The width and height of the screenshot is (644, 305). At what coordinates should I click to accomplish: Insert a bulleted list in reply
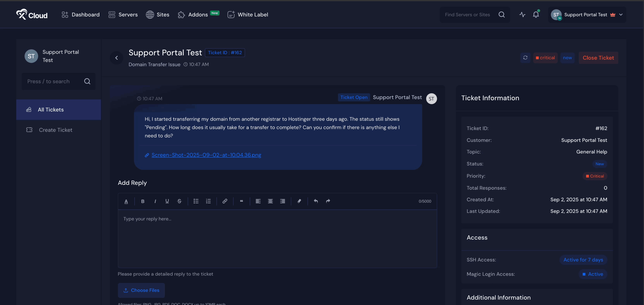[196, 201]
